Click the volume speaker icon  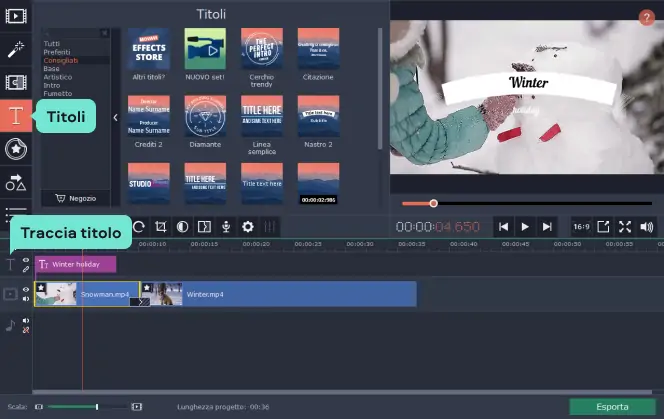tap(647, 227)
